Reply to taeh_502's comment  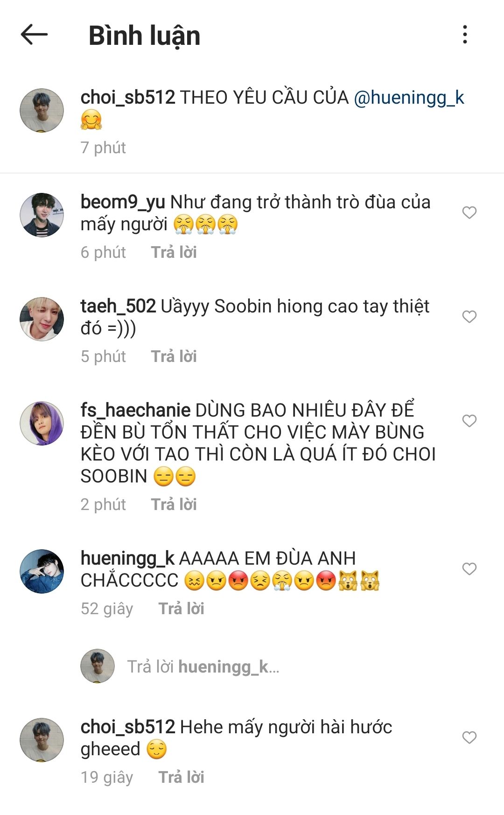(x=174, y=356)
